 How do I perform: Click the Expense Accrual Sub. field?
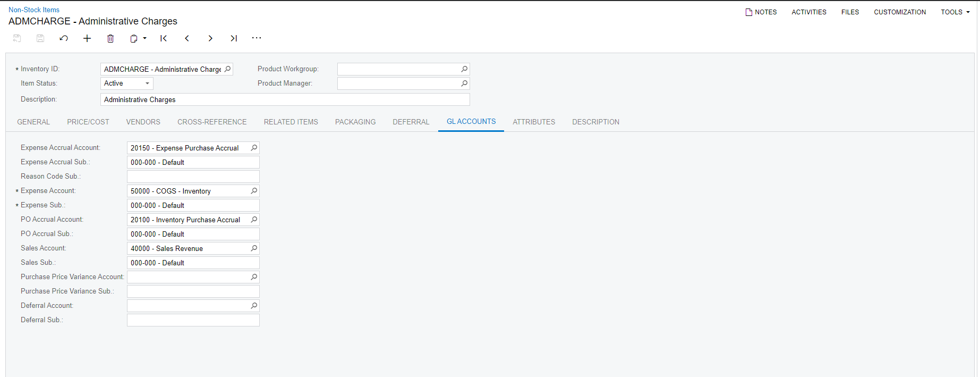[193, 162]
